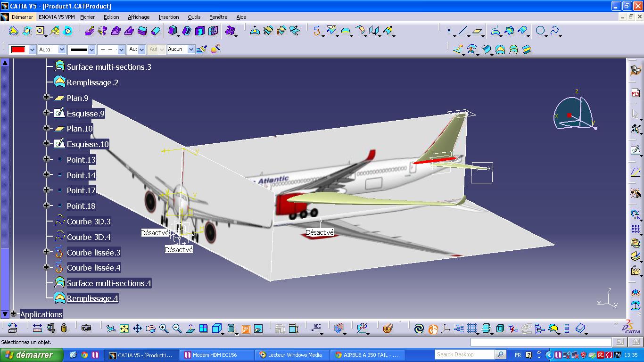Image resolution: width=644 pixels, height=362 pixels.
Task: Click the Fill surface toolbar icon
Action: click(500, 49)
